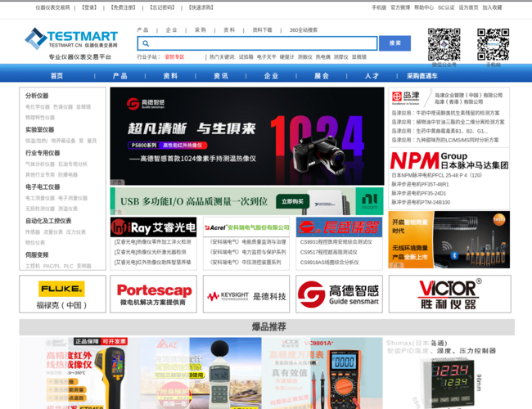
Task: Switch to 360全站搜索 search option
Action: tap(303, 29)
